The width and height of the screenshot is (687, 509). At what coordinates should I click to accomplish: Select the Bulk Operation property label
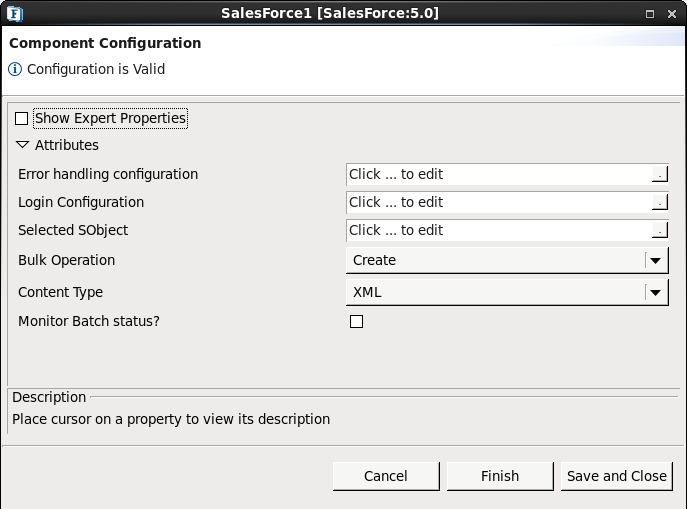click(67, 261)
